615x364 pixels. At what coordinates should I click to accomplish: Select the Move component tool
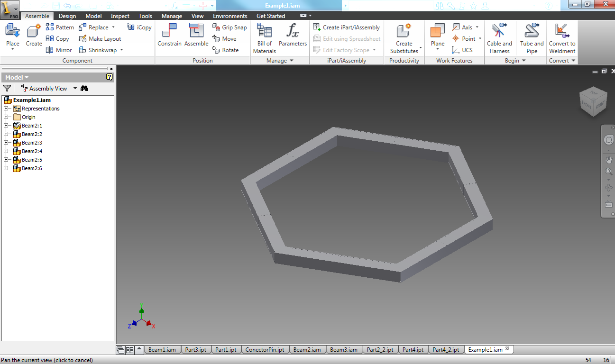point(224,39)
